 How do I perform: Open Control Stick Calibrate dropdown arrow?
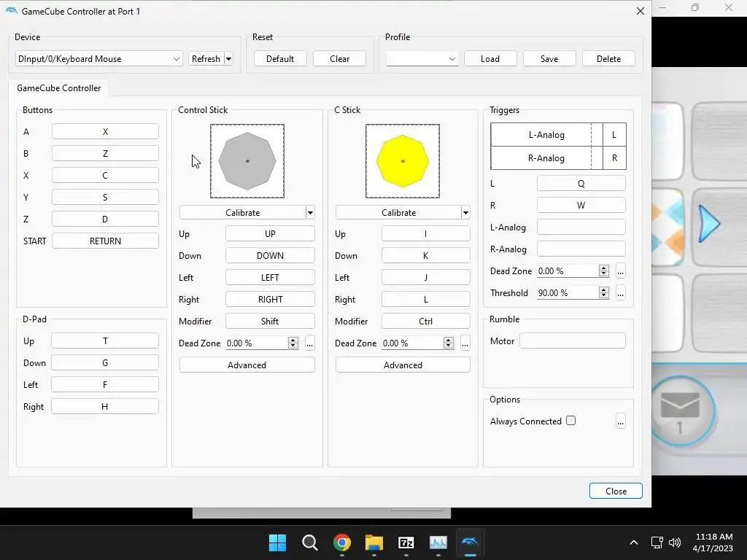(310, 213)
